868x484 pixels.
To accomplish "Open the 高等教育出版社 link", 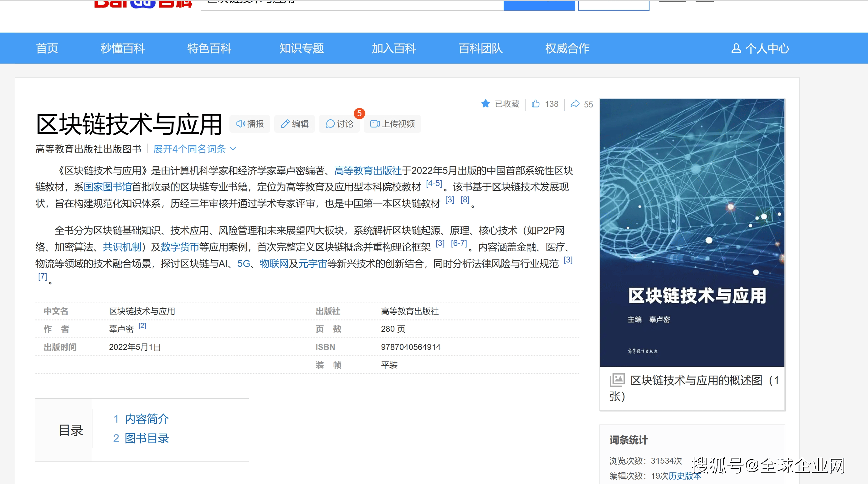I will [x=367, y=171].
